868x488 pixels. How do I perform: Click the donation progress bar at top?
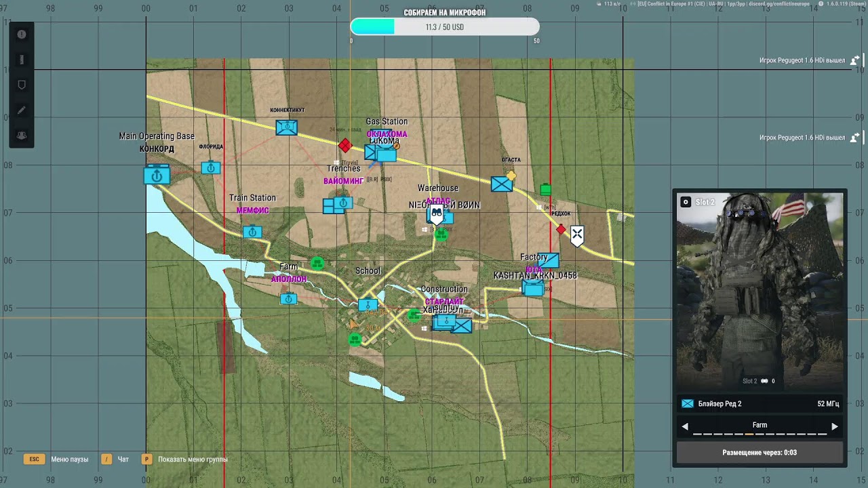coord(445,27)
